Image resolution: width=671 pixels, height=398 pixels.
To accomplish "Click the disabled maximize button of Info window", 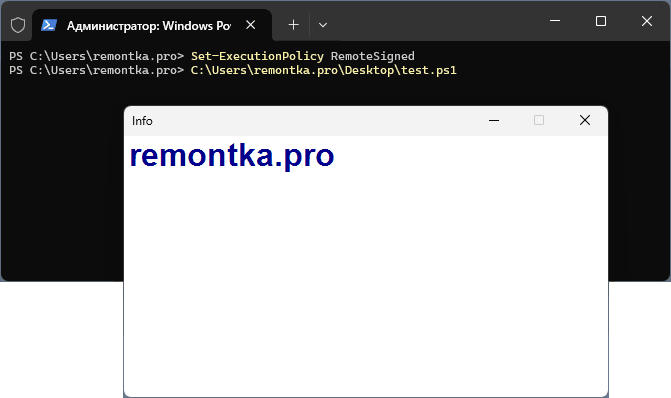I will (539, 120).
